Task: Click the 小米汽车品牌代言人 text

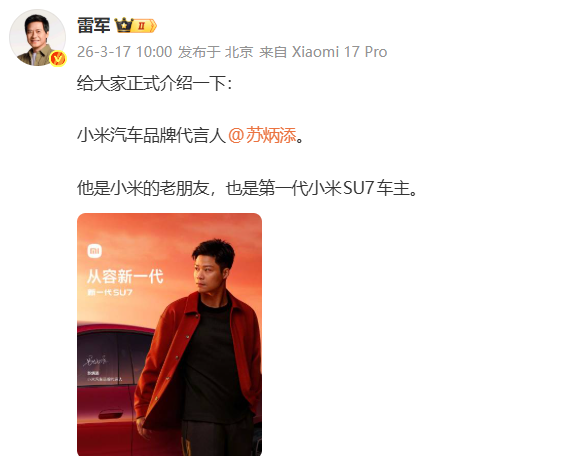Action: 151,135
